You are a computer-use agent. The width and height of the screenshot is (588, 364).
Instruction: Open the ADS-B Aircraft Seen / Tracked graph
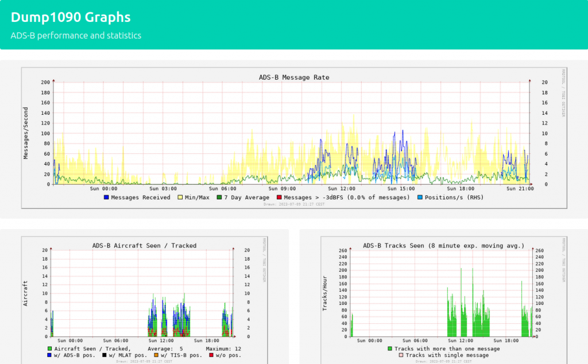144,300
